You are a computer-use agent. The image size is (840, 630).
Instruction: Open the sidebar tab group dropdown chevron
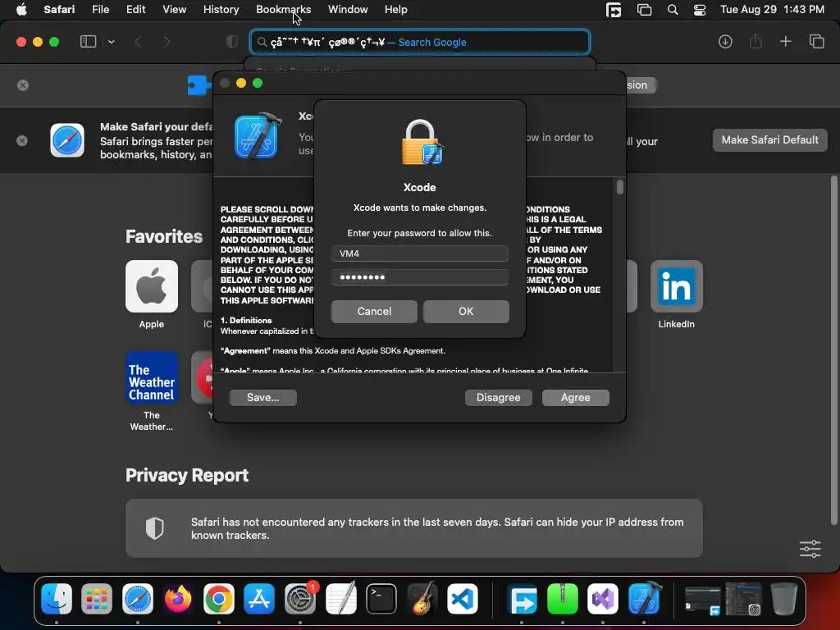coord(111,42)
